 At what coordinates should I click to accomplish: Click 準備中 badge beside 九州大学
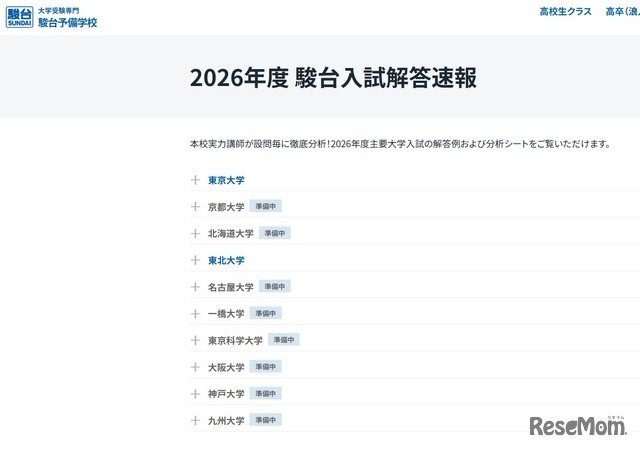coord(266,420)
